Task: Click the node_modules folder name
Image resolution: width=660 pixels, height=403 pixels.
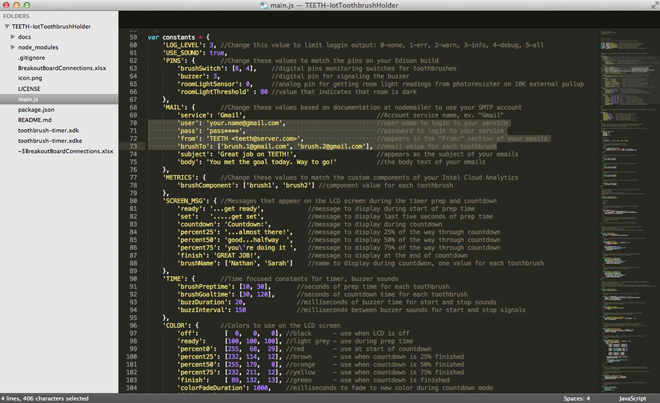Action: click(38, 47)
